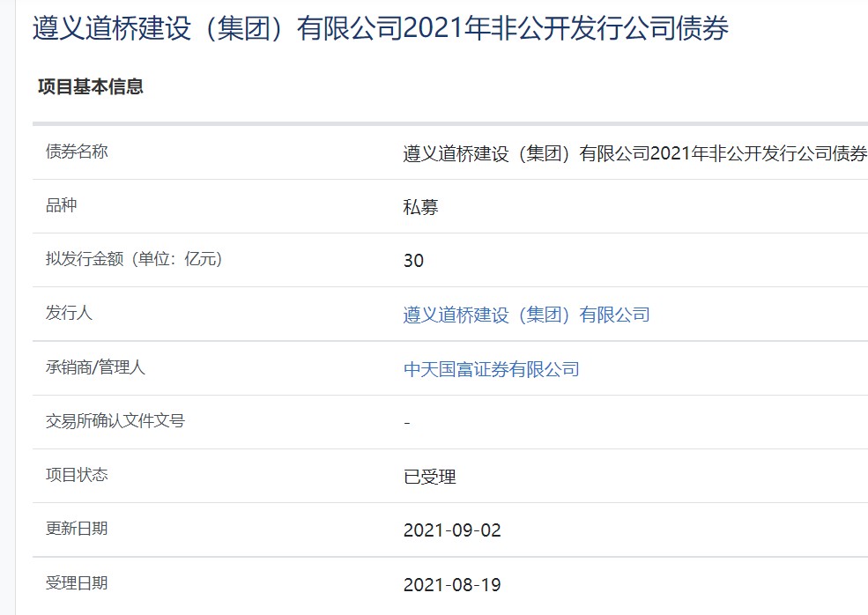This screenshot has width=868, height=615.
Task: Click the 发行人 row label
Action: pyautogui.click(x=69, y=313)
